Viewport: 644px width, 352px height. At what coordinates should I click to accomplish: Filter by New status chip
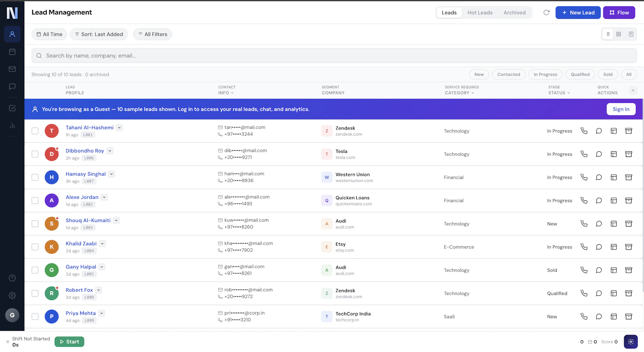479,74
